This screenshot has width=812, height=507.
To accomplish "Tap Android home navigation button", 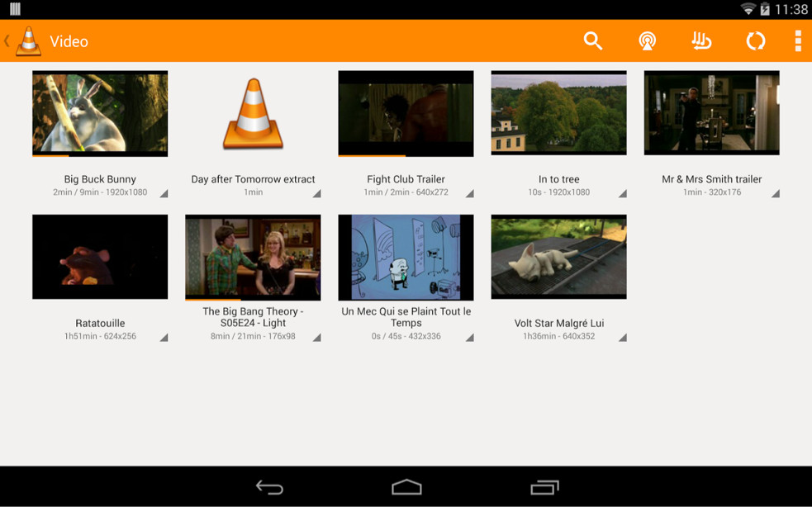I will 406,487.
